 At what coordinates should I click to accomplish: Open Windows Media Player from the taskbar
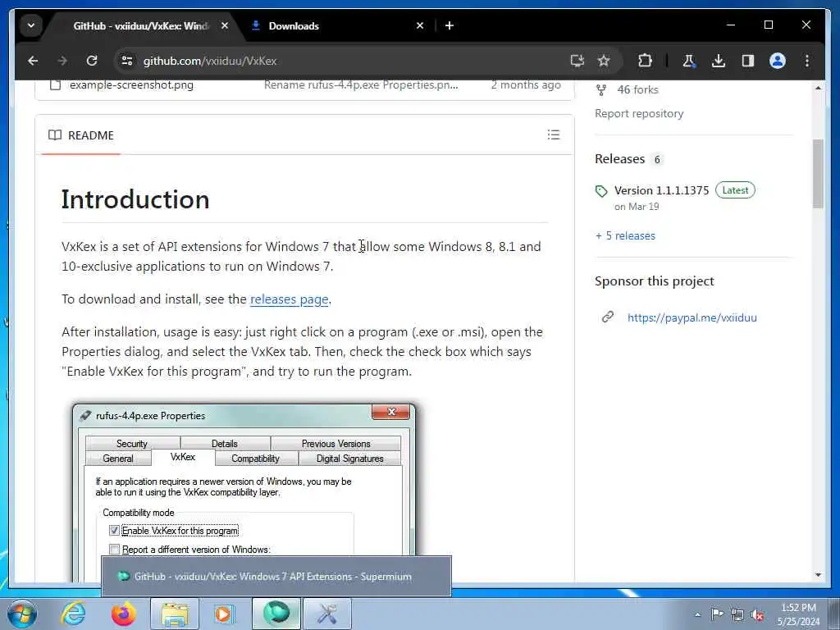pyautogui.click(x=225, y=614)
